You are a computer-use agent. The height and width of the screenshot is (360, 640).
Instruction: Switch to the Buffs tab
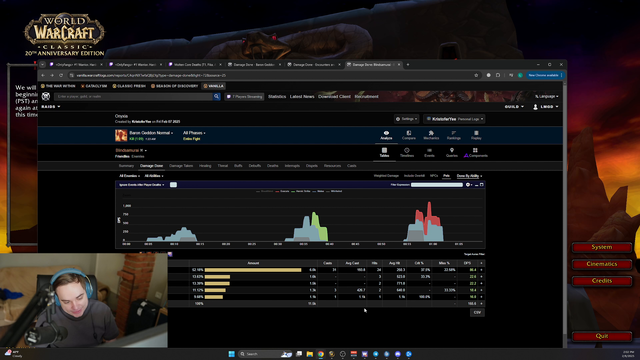(x=238, y=166)
